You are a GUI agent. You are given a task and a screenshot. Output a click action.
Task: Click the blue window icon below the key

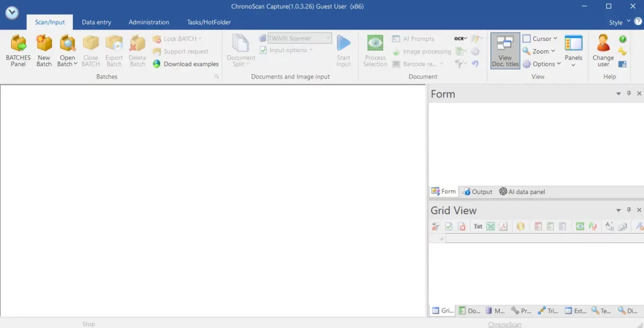pos(623,64)
